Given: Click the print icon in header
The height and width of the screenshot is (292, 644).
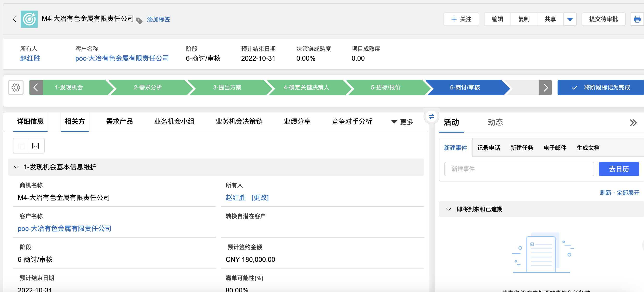Looking at the screenshot, I should 637,19.
